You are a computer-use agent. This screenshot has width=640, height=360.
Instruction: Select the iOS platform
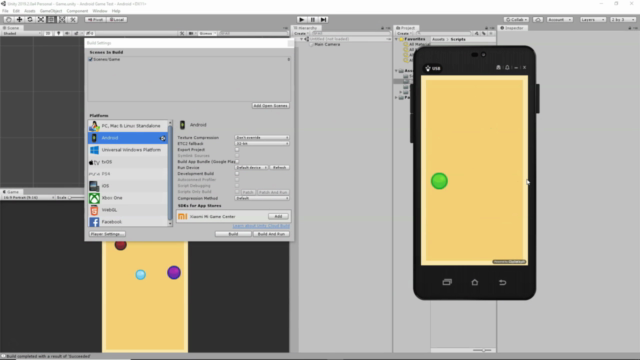[x=128, y=186]
